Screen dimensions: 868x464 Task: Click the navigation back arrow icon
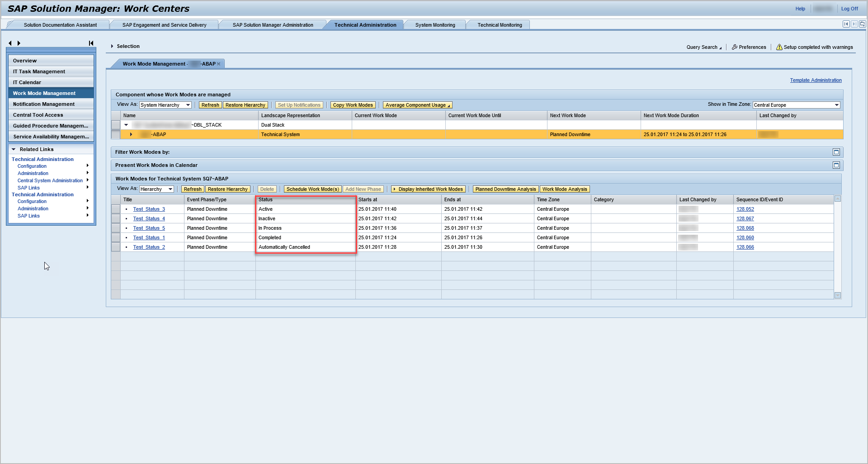point(10,43)
